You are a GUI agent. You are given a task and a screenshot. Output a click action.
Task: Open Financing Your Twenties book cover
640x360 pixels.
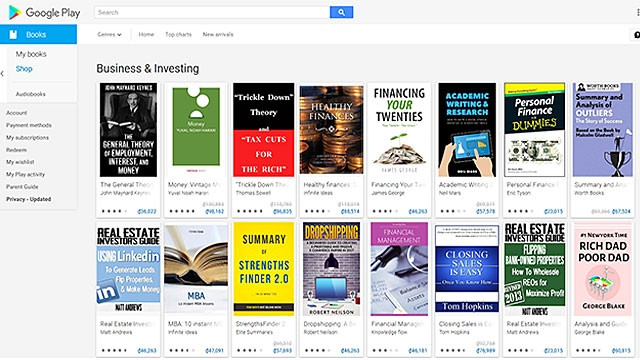399,130
